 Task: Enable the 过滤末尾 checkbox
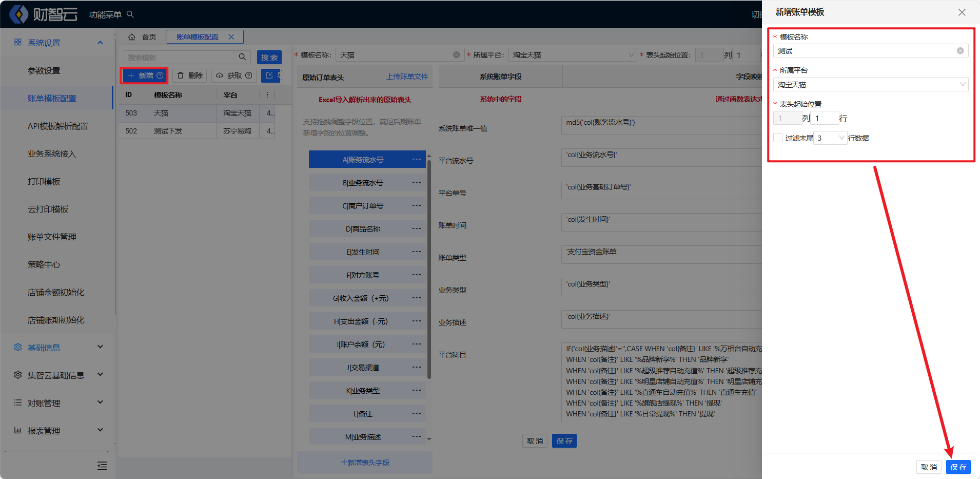tap(778, 138)
